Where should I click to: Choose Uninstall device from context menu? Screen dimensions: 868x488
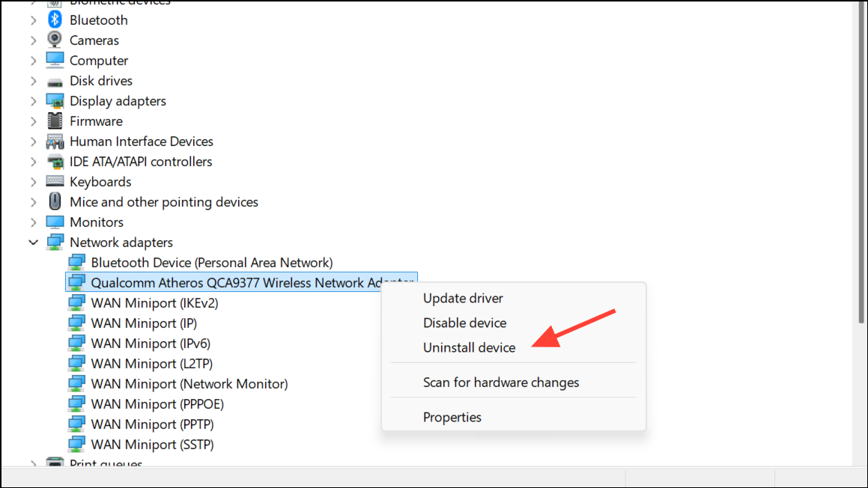[469, 347]
